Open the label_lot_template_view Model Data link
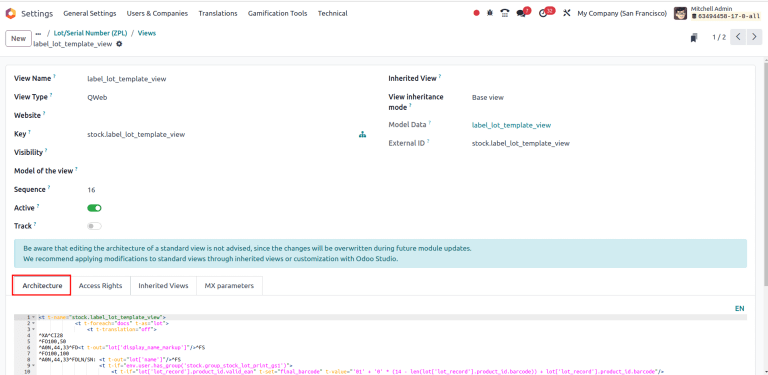768x375 pixels. click(x=511, y=125)
